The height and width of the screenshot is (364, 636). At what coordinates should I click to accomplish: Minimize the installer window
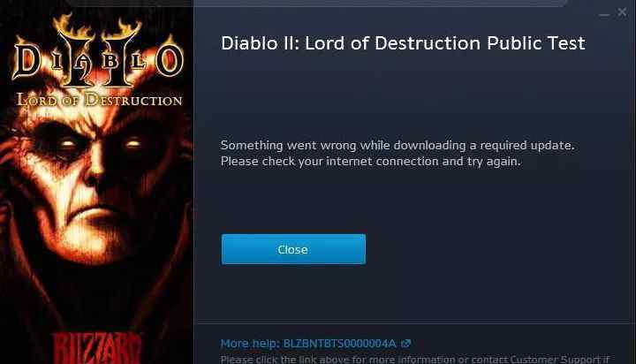pyautogui.click(x=604, y=13)
